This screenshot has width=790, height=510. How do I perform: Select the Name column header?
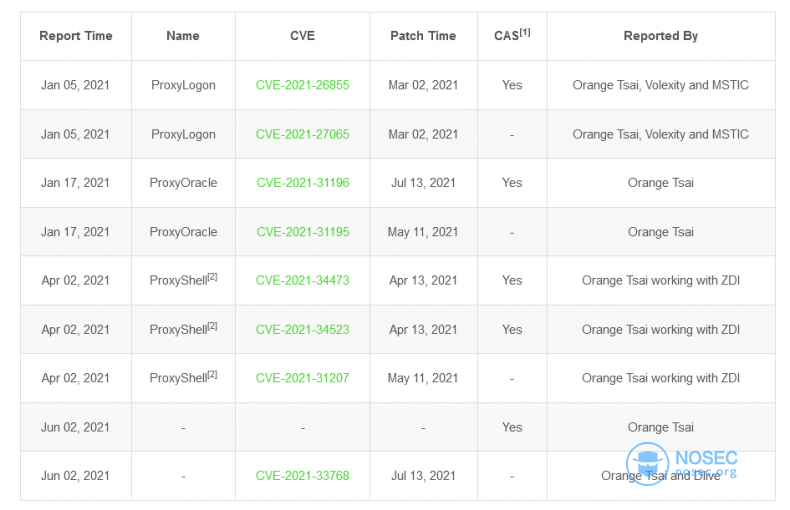coord(183,36)
